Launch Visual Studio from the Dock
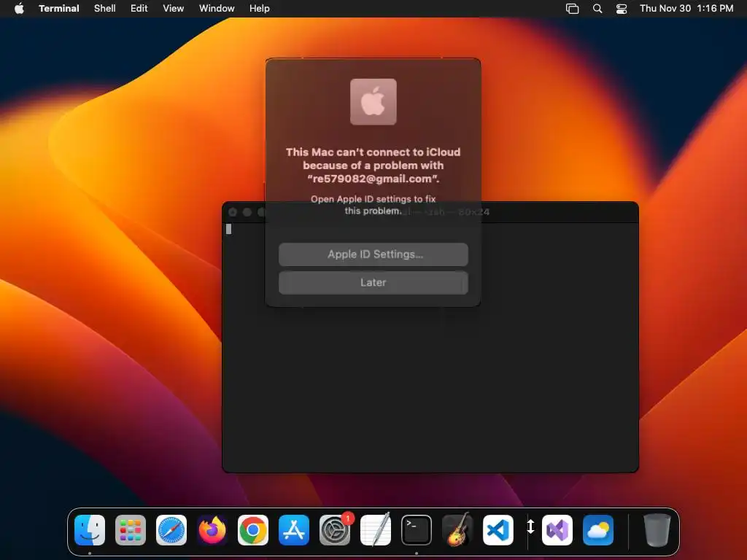 pos(557,529)
